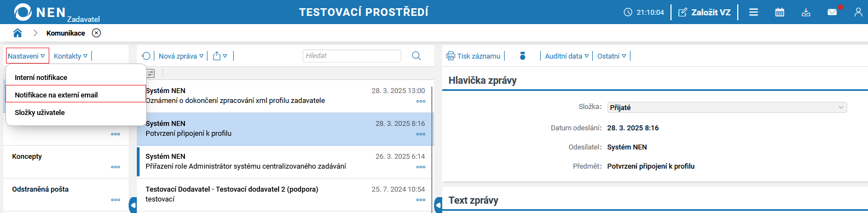Open options dots for 28. 3. 2025 13:00 message
The height and width of the screenshot is (213, 868).
[x=421, y=101]
